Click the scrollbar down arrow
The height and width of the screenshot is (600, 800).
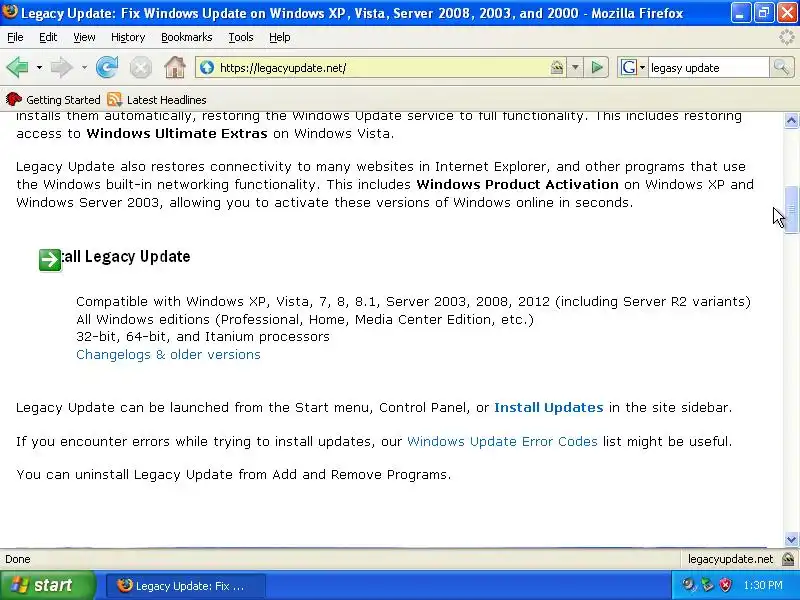[x=791, y=539]
